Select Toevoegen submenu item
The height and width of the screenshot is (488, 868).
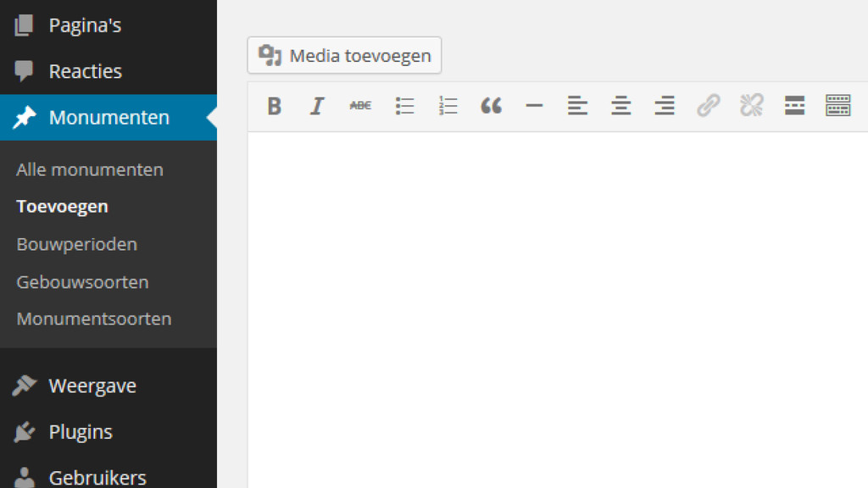point(62,207)
